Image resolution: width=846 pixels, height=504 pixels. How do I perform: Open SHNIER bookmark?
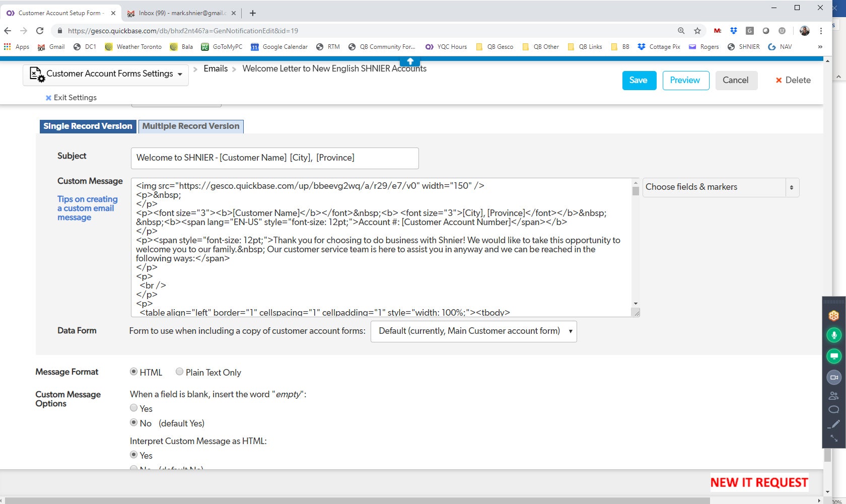[x=743, y=47]
